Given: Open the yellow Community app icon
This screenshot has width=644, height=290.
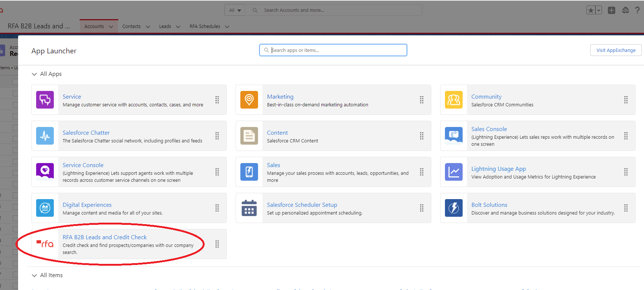Looking at the screenshot, I should pyautogui.click(x=454, y=100).
